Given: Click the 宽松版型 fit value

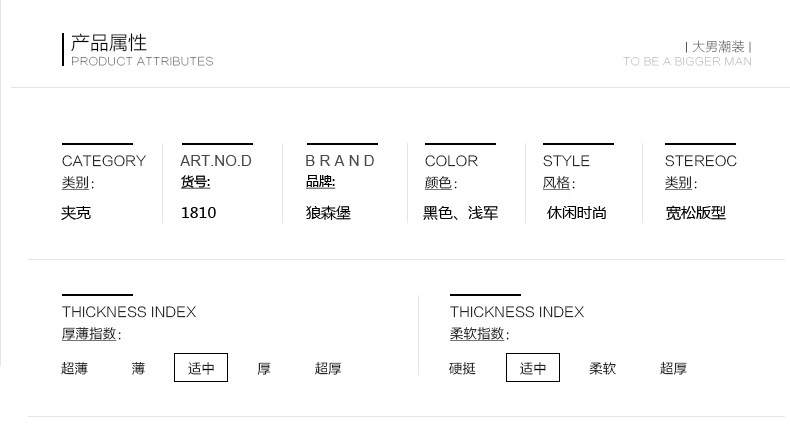Looking at the screenshot, I should tap(695, 213).
